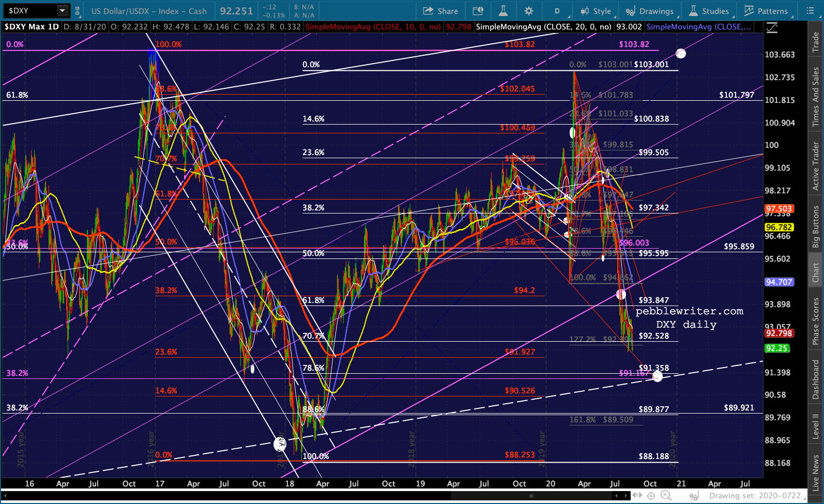Screen dimensions: 824x504
Task: Open the Times And Sales side tab
Action: coord(815,97)
